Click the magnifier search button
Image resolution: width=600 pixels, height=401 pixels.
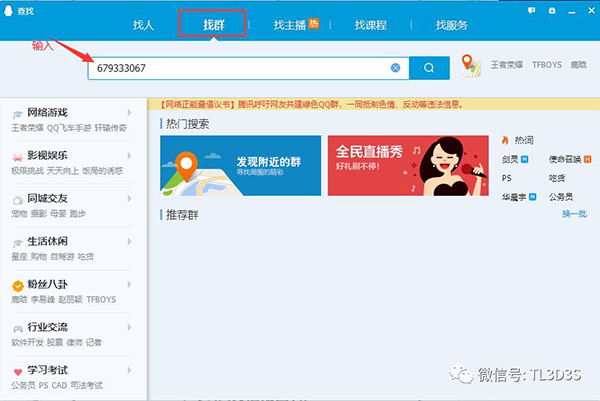pos(429,68)
